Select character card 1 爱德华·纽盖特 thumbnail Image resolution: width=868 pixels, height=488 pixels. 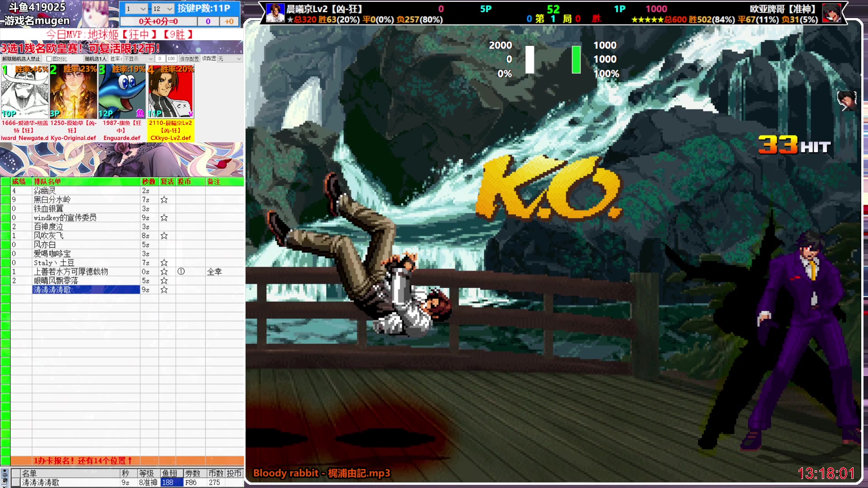click(25, 92)
